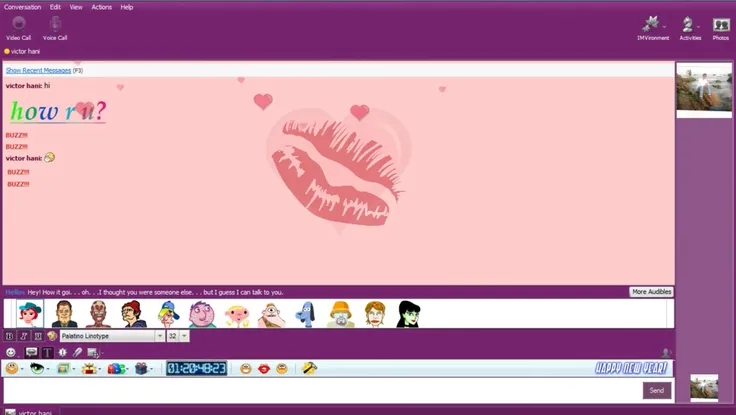Start a Video Call
This screenshot has width=736, height=415.
point(19,28)
